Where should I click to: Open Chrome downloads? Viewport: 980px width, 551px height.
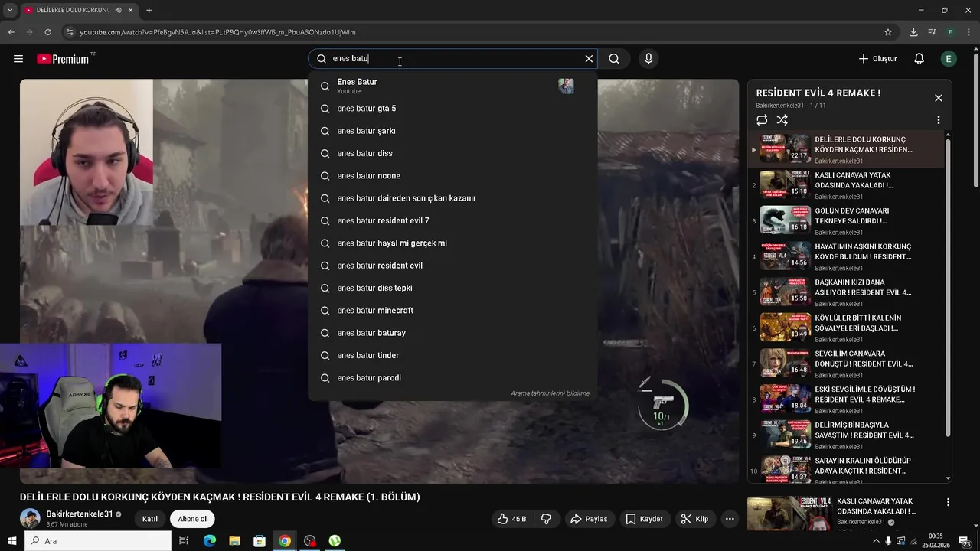point(913,32)
